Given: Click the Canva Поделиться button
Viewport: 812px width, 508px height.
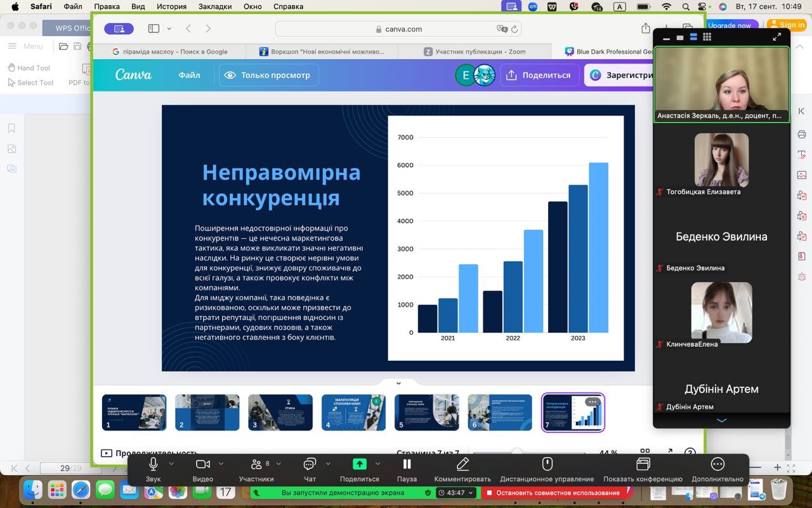Looking at the screenshot, I should 539,75.
